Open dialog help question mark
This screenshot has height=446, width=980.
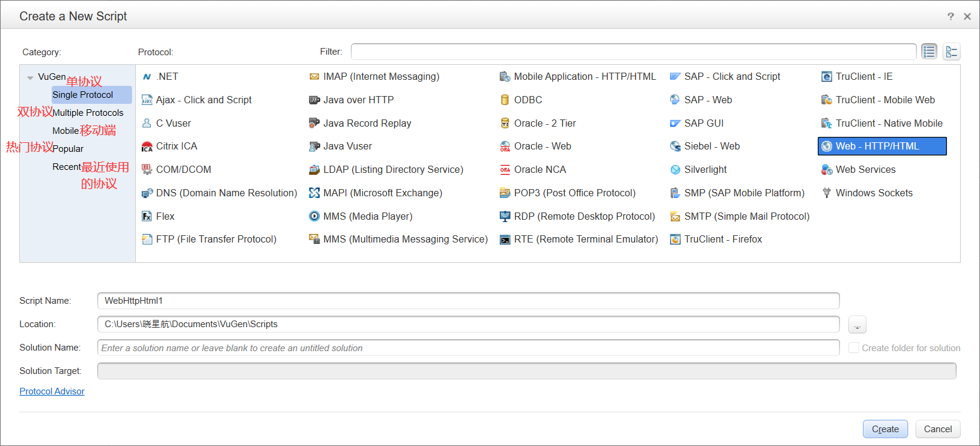point(951,16)
